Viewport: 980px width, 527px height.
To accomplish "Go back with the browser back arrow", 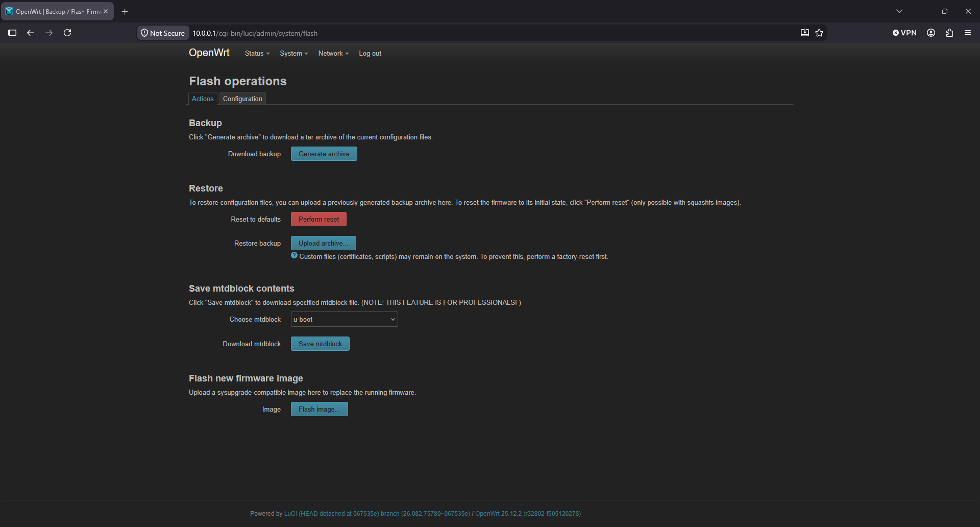I will coord(31,33).
